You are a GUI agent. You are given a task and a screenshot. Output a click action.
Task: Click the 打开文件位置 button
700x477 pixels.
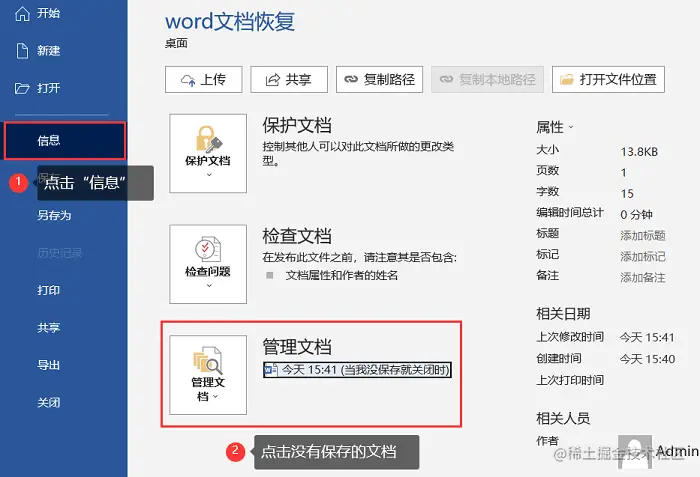608,80
